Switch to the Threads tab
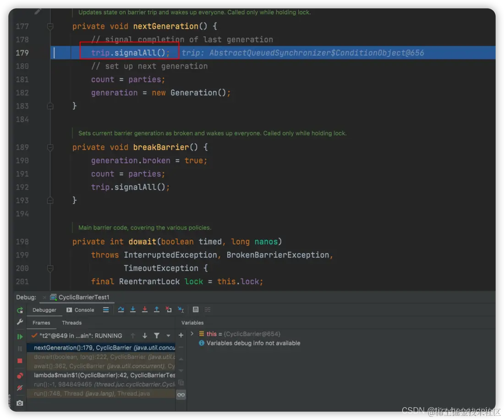The image size is (504, 420). pos(71,323)
